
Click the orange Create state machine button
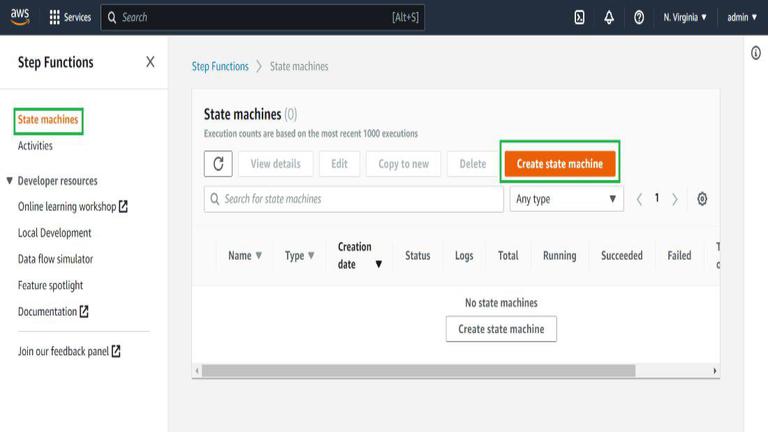coord(560,164)
